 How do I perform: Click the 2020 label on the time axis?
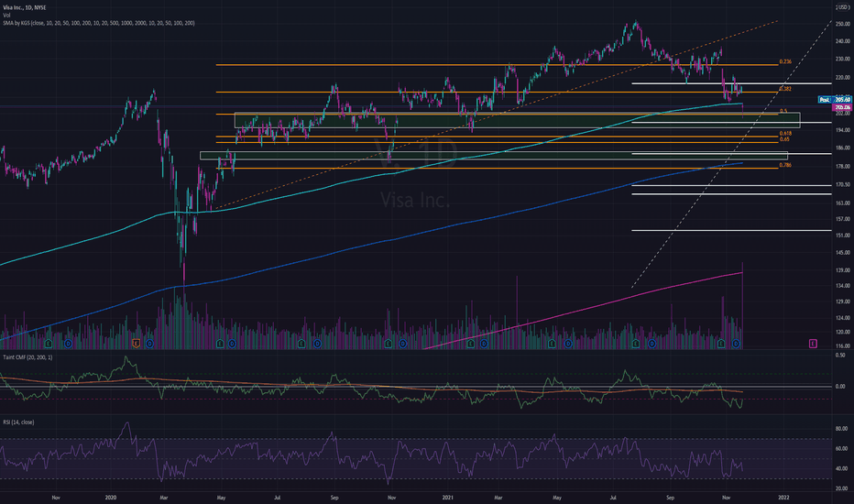pos(111,498)
